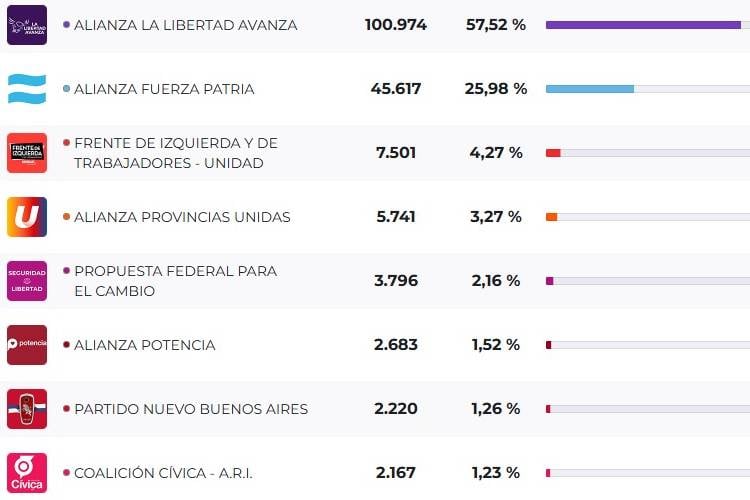Select ALIANZA LA LIBERTAD AVANZA name

coord(185,25)
